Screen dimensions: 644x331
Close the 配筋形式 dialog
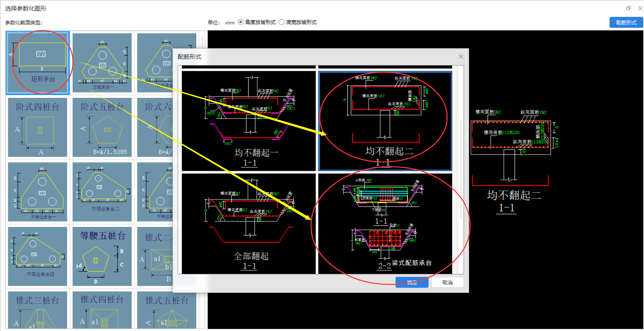pyautogui.click(x=461, y=57)
